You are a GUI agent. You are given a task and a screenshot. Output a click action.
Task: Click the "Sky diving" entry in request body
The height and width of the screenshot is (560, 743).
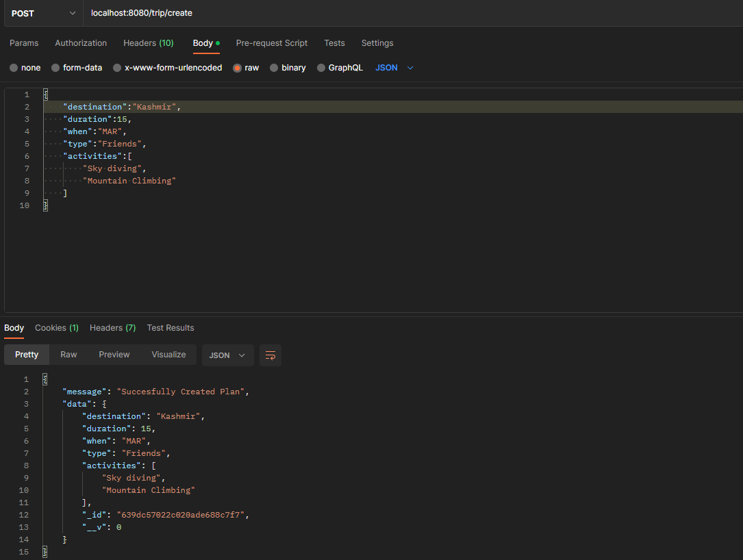114,168
